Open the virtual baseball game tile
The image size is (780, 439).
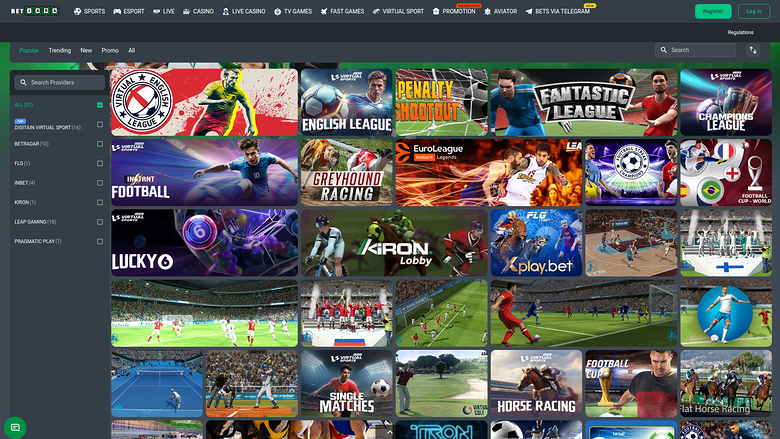(252, 383)
